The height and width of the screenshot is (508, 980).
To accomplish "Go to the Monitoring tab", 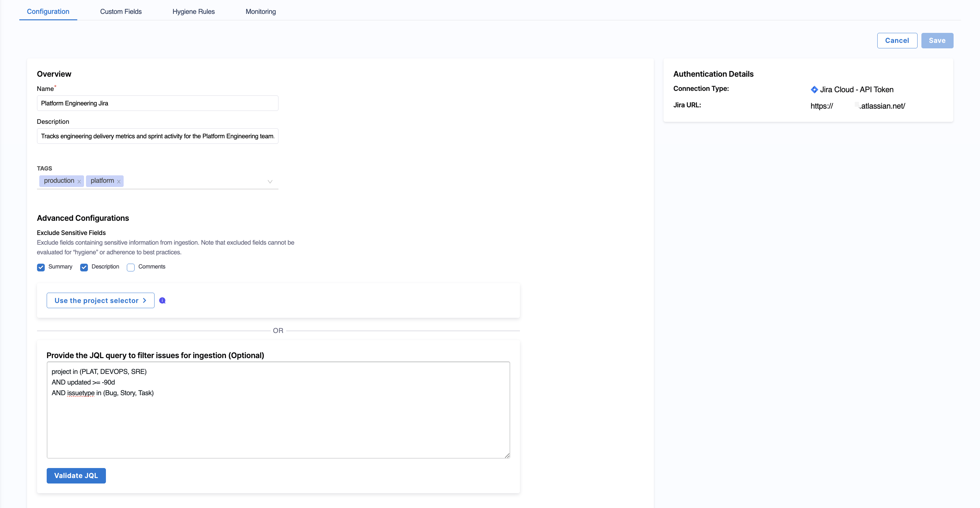I will pyautogui.click(x=261, y=11).
